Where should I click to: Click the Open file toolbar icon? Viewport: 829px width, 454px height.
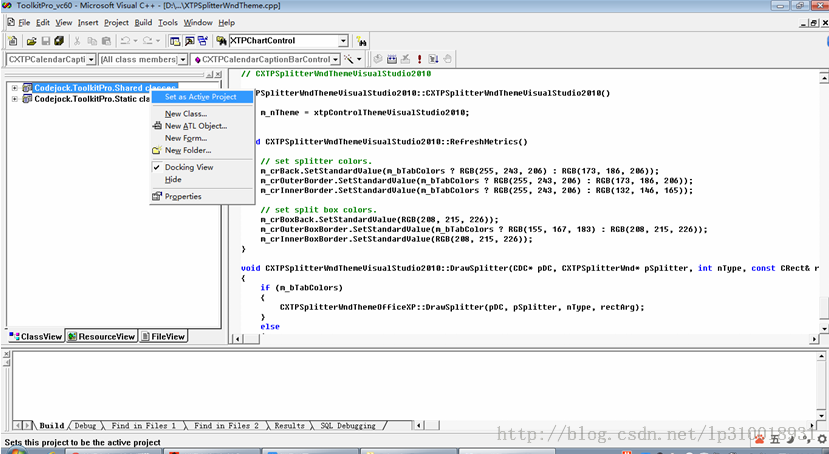click(x=31, y=41)
